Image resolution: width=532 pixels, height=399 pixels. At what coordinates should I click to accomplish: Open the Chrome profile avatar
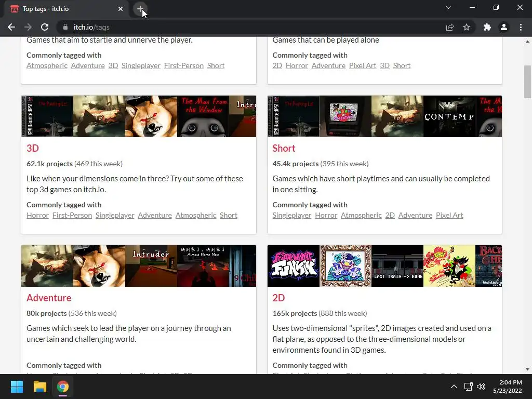click(504, 27)
